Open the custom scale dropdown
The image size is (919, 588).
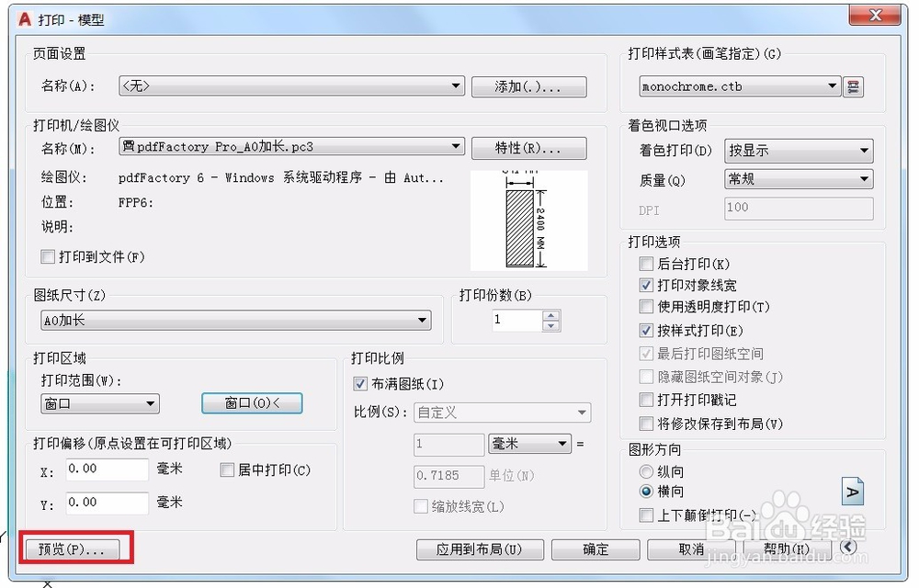click(x=502, y=413)
